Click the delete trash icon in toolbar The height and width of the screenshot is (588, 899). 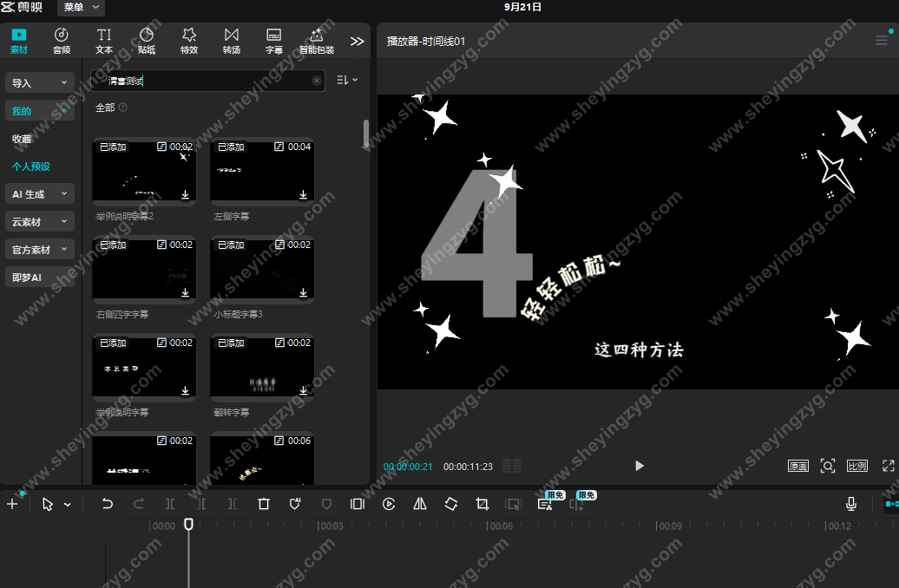click(x=264, y=504)
